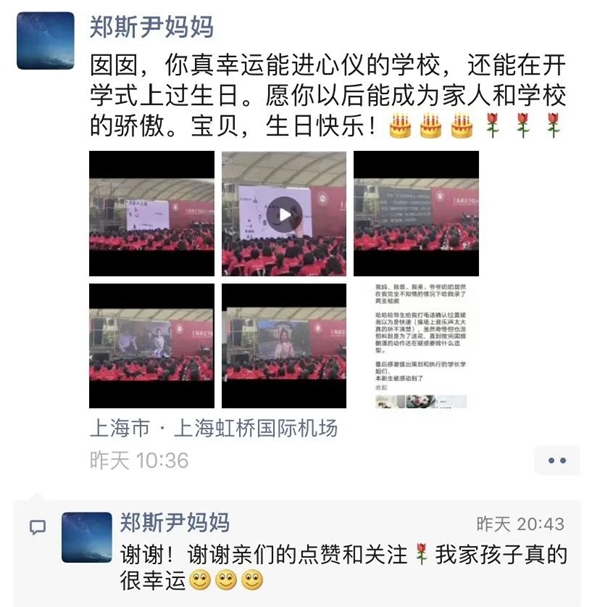Open the commenter's avatar in reply section

coord(87,537)
